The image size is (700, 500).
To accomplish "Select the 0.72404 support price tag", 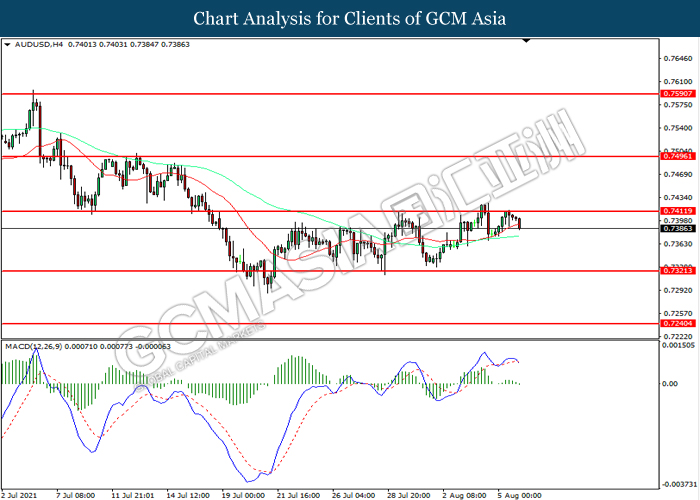I will pyautogui.click(x=677, y=324).
